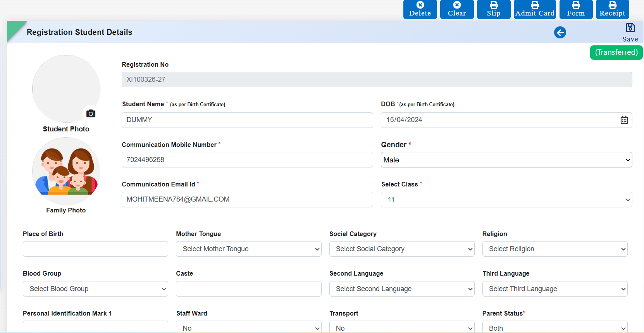
Task: Save the registration details
Action: click(x=630, y=32)
